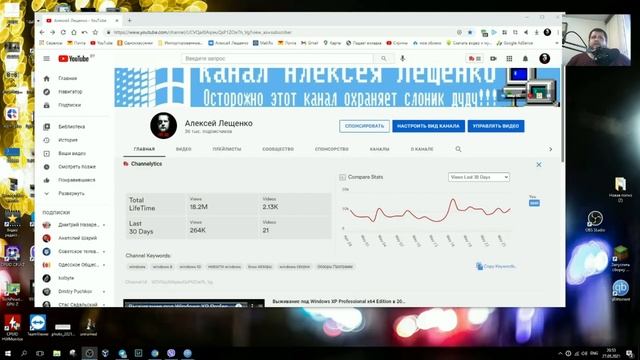The width and height of the screenshot is (640, 360).
Task: Open the Google AdSense bookmark
Action: 515,43
